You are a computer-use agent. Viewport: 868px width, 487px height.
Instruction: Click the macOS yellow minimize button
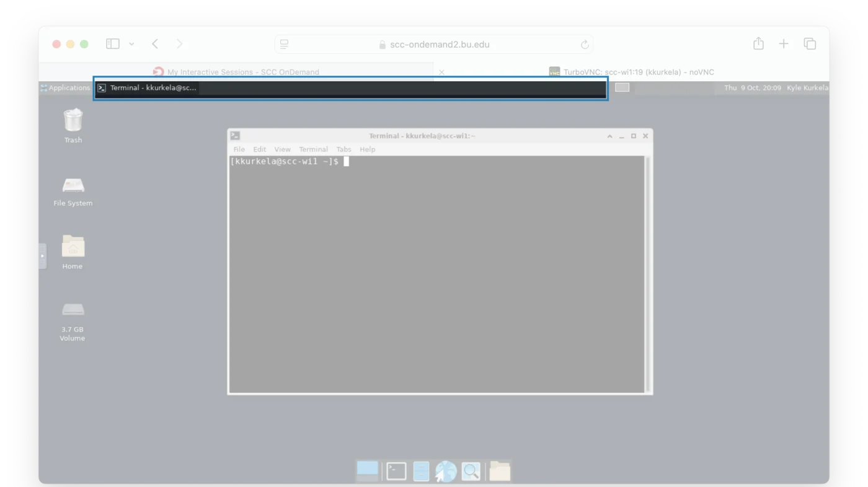pos(70,44)
